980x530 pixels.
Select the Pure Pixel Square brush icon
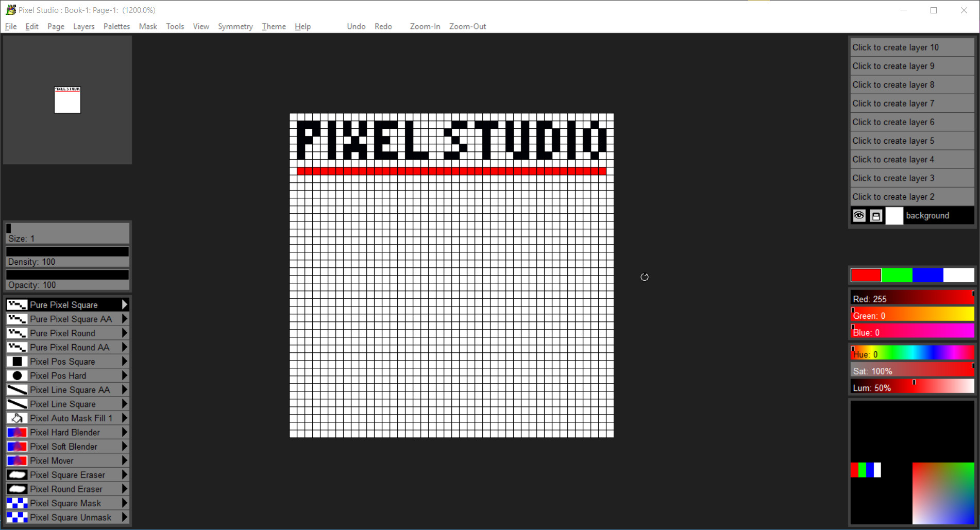17,305
